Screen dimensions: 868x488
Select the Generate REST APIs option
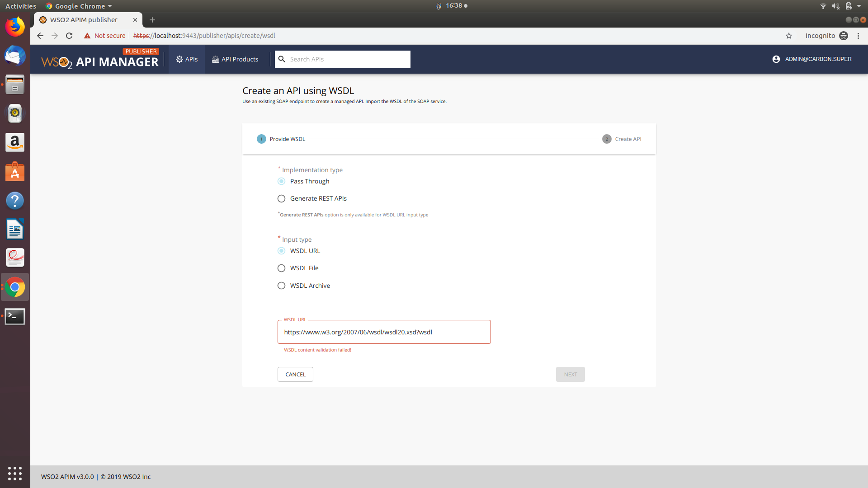point(281,198)
